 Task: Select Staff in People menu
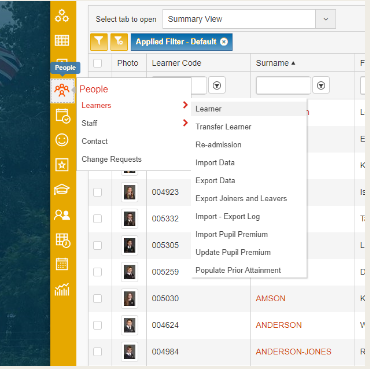[x=89, y=123]
